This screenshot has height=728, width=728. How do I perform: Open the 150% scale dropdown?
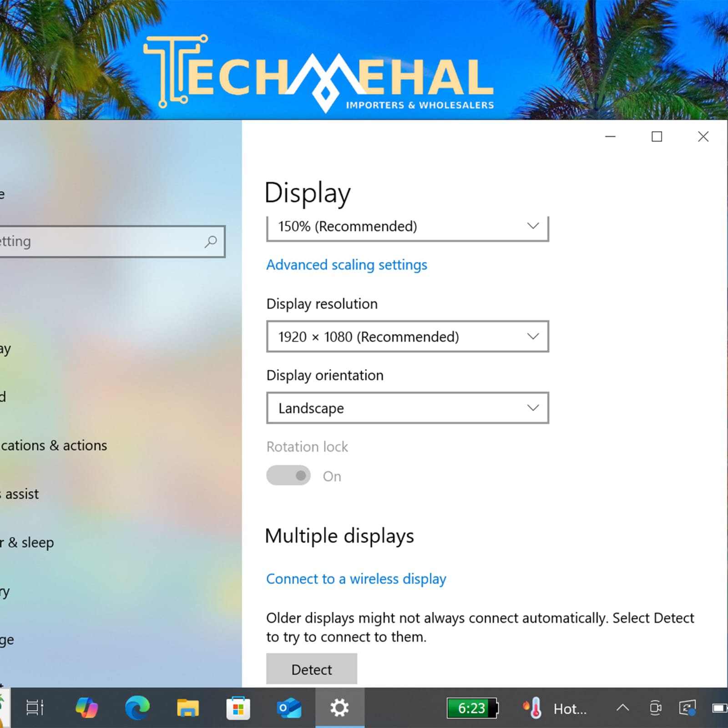click(408, 227)
